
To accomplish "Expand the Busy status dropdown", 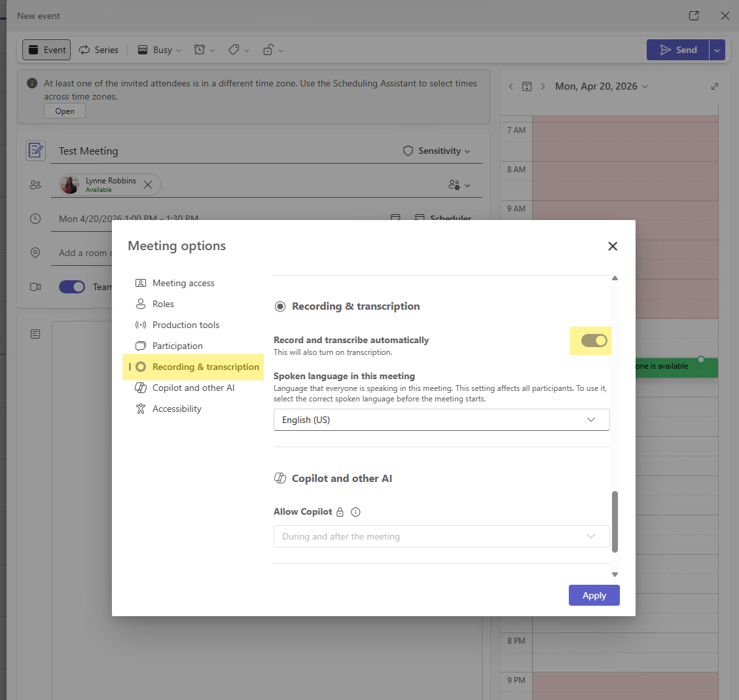I will [x=160, y=50].
